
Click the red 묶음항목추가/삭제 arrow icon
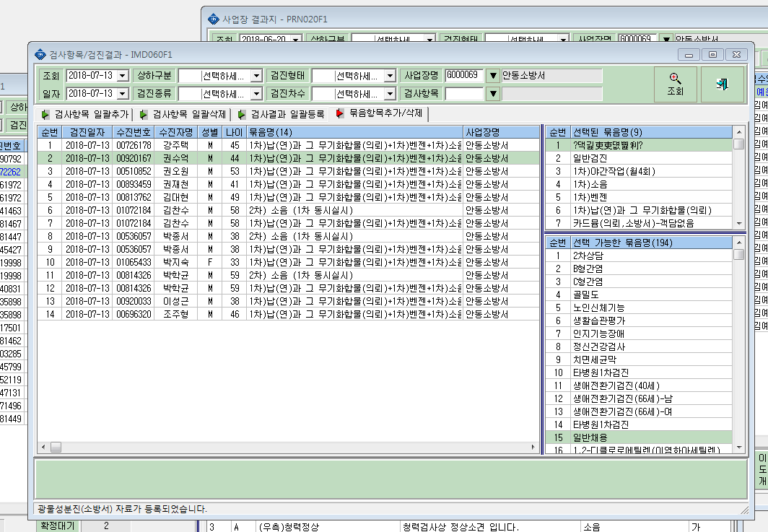pyautogui.click(x=339, y=113)
